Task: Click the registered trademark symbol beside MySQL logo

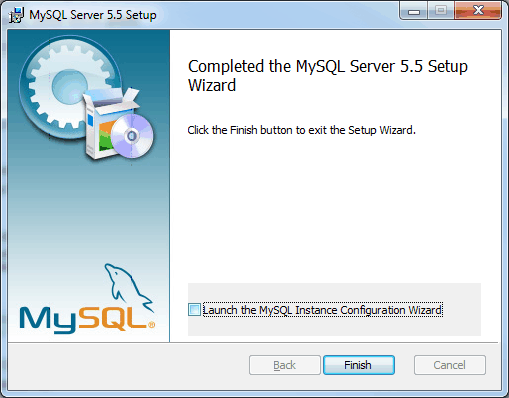Action: tap(151, 325)
